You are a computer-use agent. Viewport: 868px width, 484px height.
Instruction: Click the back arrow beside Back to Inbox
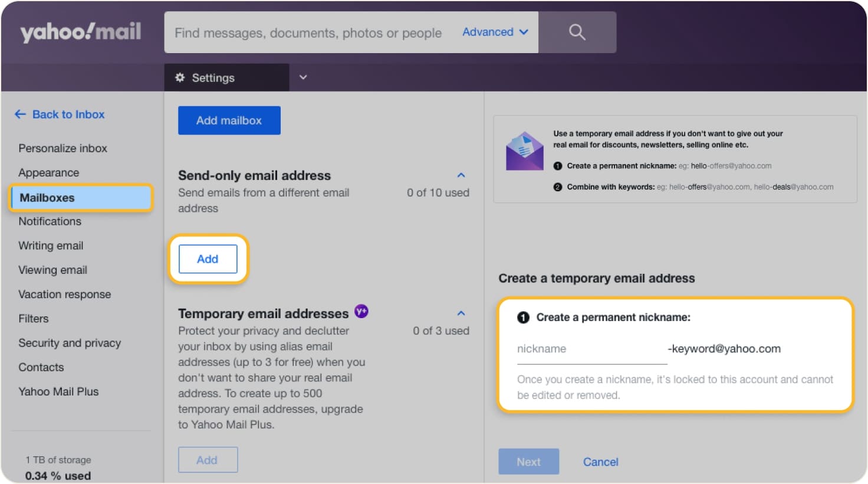point(20,114)
